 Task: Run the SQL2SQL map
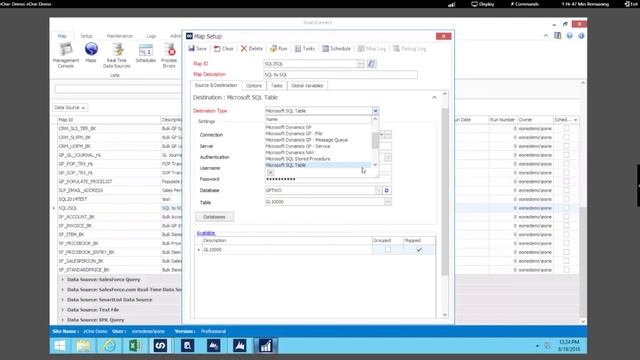click(x=279, y=49)
